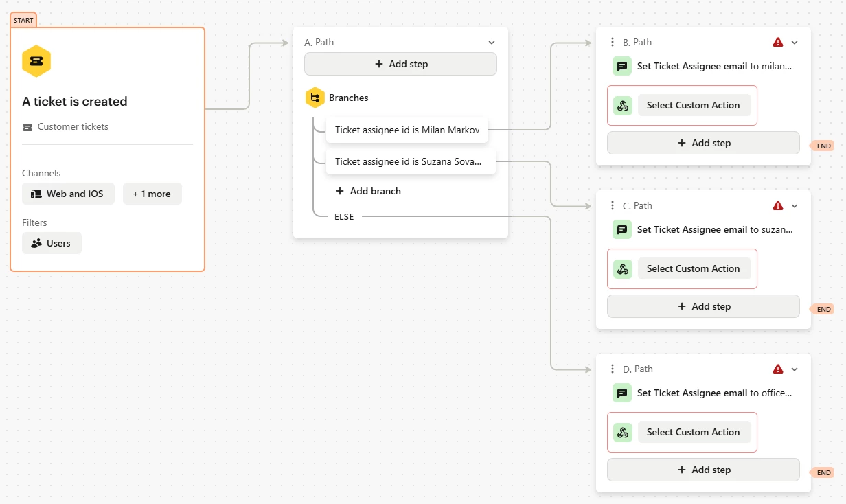Open the Web and iOS channel chip
846x504 pixels.
(68, 194)
